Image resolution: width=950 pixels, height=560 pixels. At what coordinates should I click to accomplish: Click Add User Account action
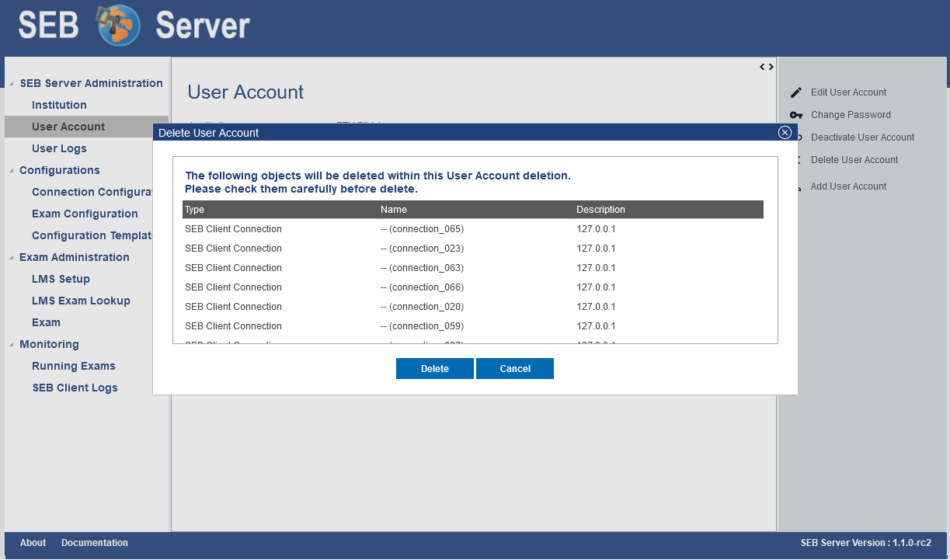pos(848,186)
